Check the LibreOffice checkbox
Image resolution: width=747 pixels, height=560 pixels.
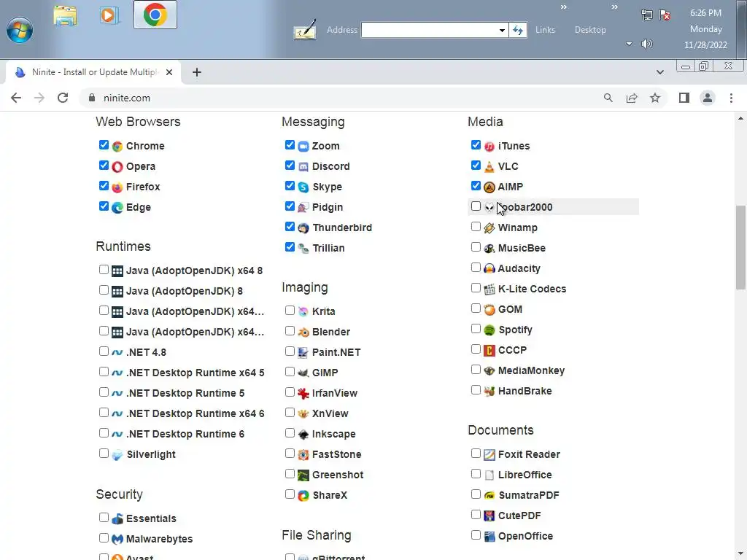pos(476,474)
